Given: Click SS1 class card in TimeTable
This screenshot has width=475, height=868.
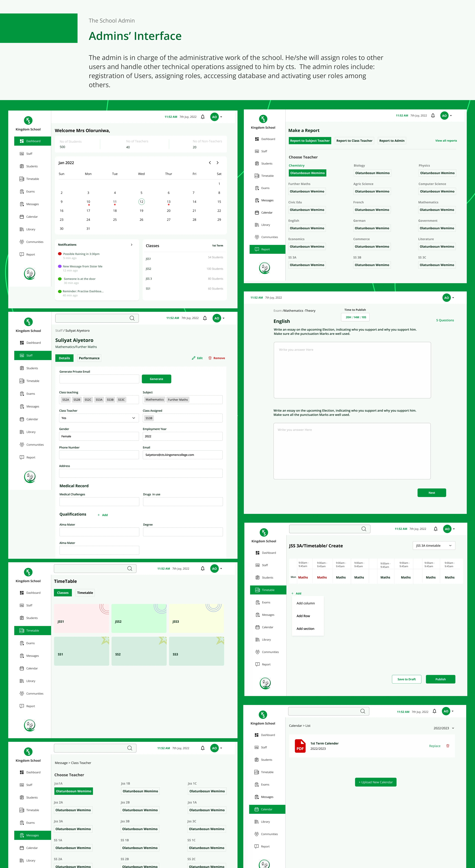Looking at the screenshot, I should click(82, 651).
